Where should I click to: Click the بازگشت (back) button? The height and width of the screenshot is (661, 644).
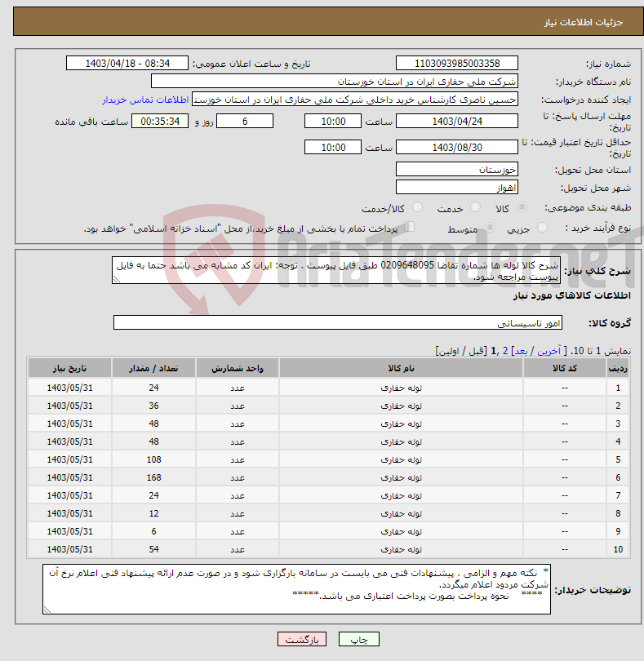(301, 639)
